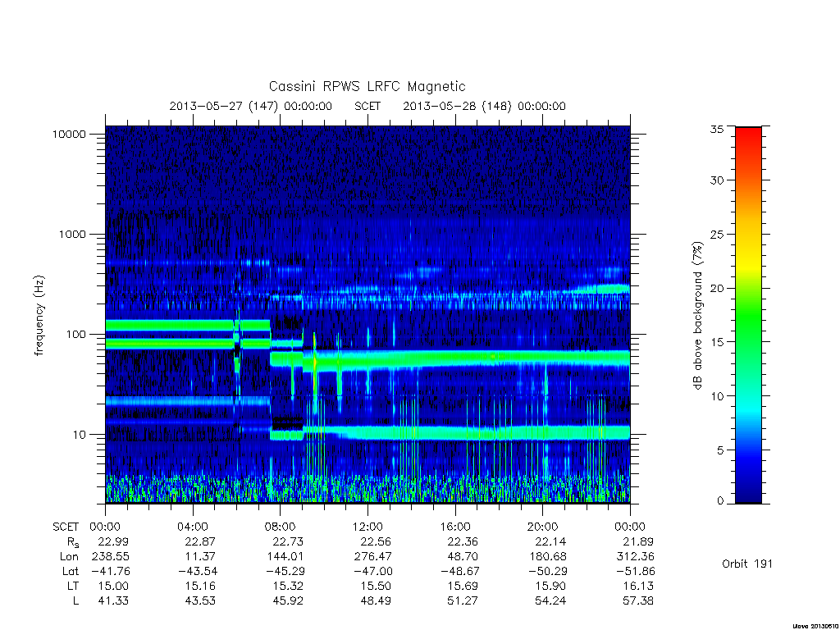The height and width of the screenshot is (630, 840).
Task: Click the end date '2013-05-28 (148) 00:00:00'
Action: pyautogui.click(x=484, y=106)
